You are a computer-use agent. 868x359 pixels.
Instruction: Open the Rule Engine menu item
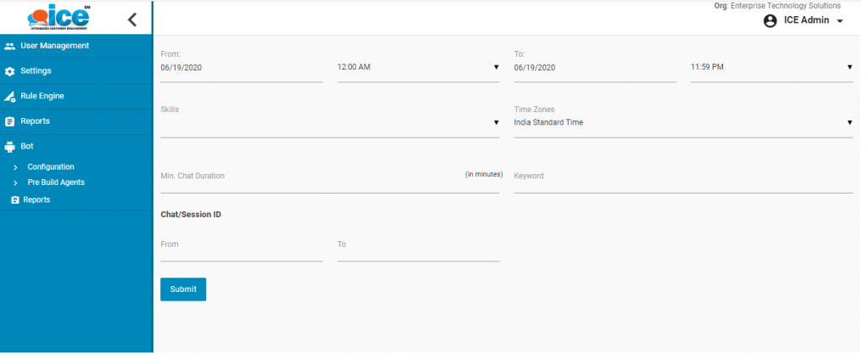click(42, 96)
